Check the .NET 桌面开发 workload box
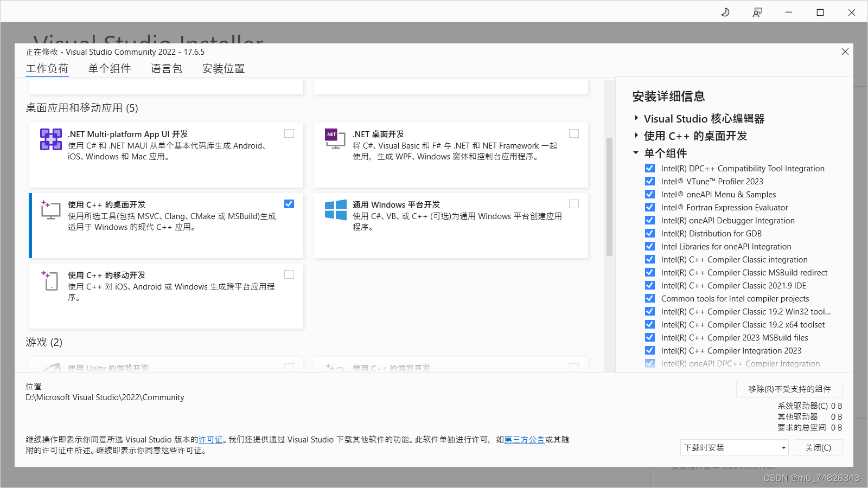The height and width of the screenshot is (488, 868). pos(574,133)
